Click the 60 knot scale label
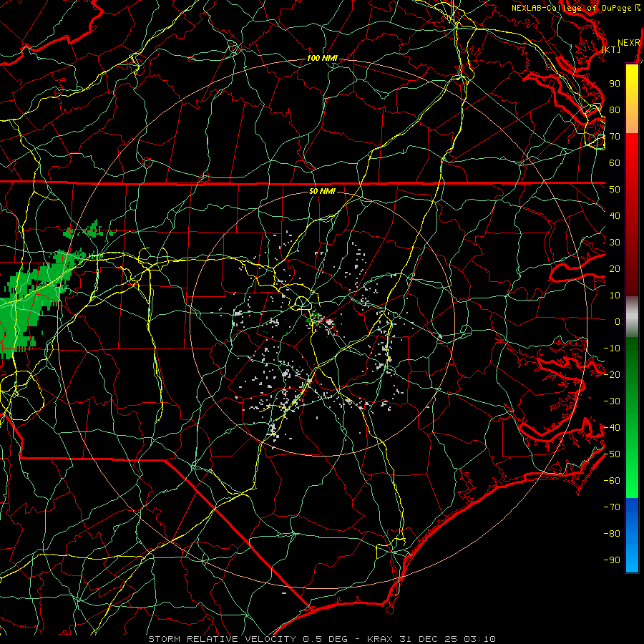 (615, 163)
